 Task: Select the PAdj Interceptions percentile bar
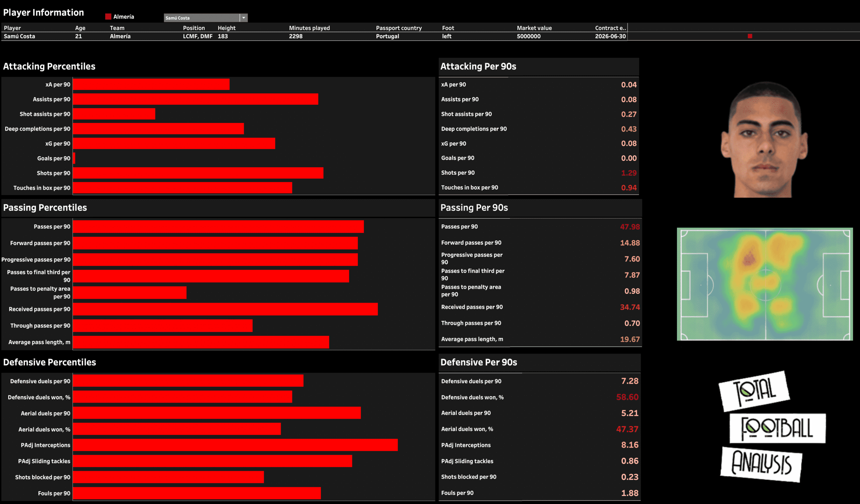[x=235, y=445]
